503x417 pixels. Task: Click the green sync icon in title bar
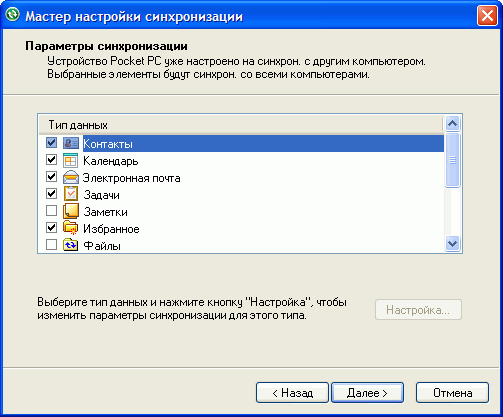point(13,15)
